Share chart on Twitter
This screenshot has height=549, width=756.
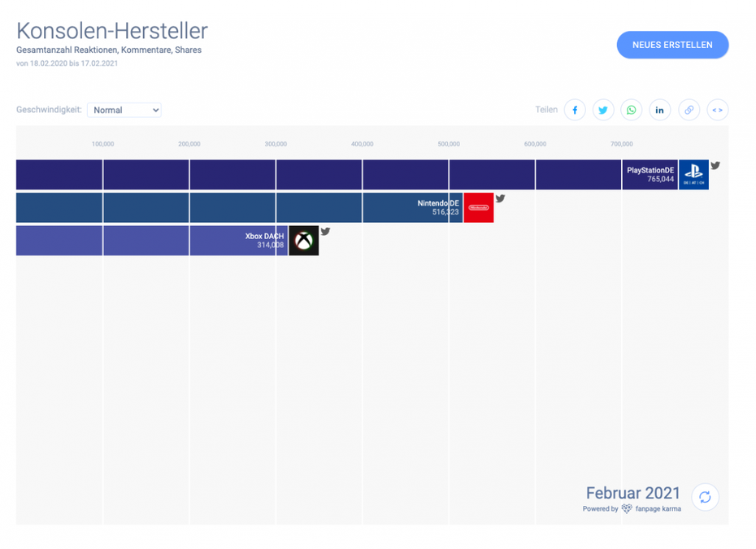603,110
